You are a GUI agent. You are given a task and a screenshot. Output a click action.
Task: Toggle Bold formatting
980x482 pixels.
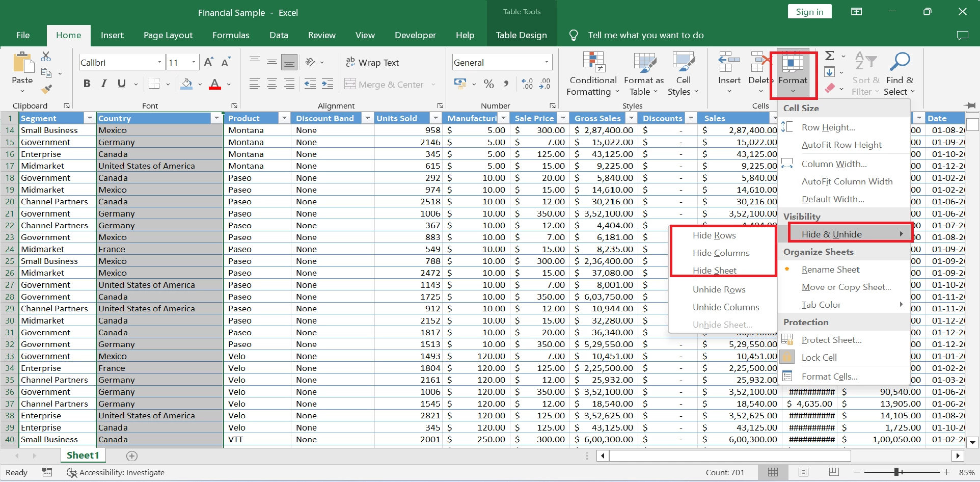coord(87,84)
